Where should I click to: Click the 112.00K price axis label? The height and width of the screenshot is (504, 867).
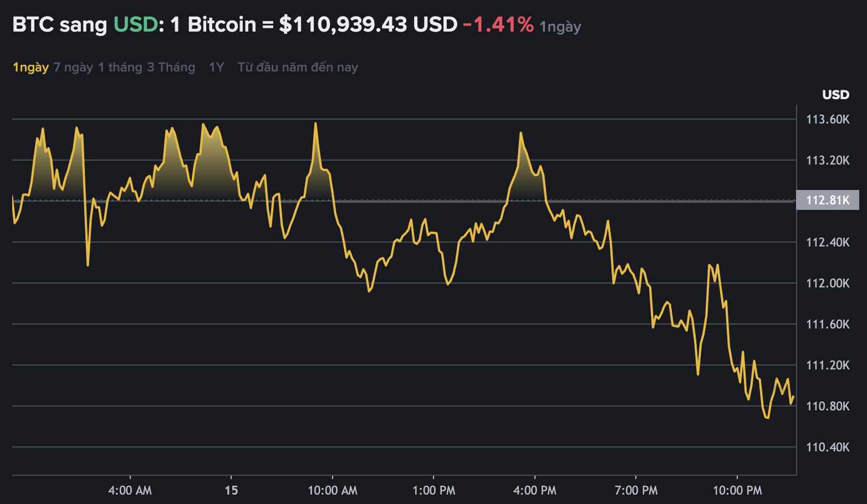pyautogui.click(x=827, y=284)
